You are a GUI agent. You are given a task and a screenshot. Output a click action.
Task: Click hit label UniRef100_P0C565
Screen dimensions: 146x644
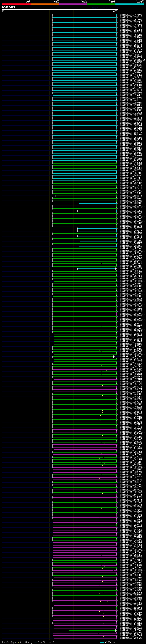point(131,191)
